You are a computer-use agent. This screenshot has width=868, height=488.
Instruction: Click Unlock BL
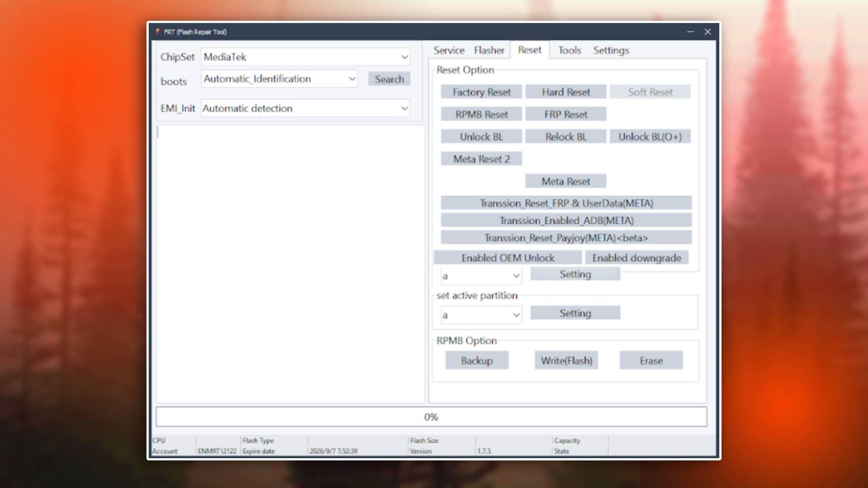pos(481,136)
